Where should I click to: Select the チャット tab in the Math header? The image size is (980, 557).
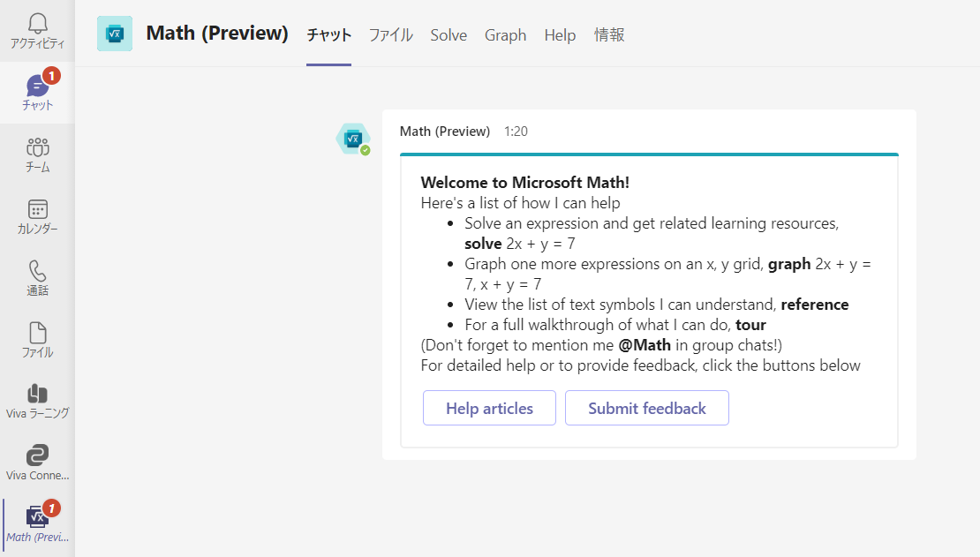(328, 34)
